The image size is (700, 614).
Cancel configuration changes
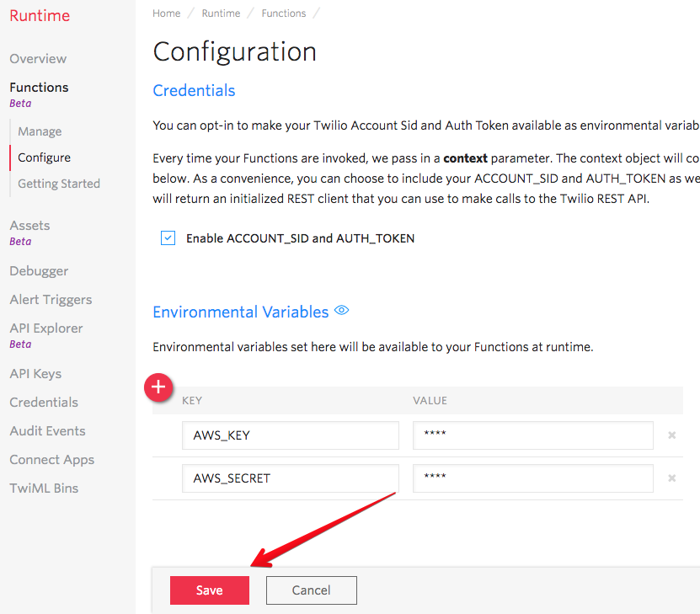click(x=311, y=590)
